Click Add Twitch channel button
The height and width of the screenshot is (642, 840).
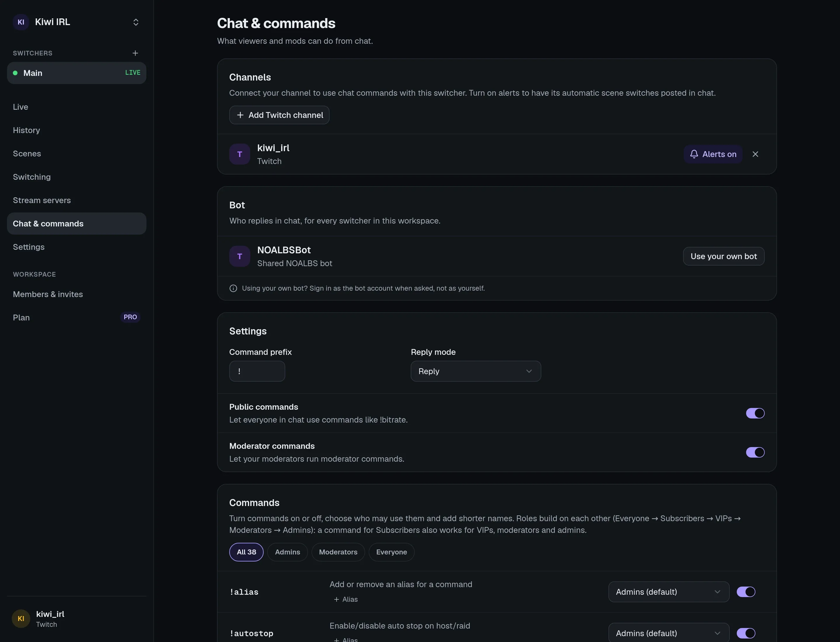[x=279, y=115]
